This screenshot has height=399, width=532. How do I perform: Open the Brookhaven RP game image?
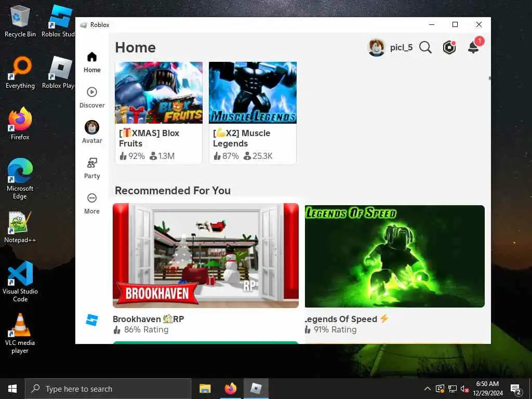click(206, 256)
